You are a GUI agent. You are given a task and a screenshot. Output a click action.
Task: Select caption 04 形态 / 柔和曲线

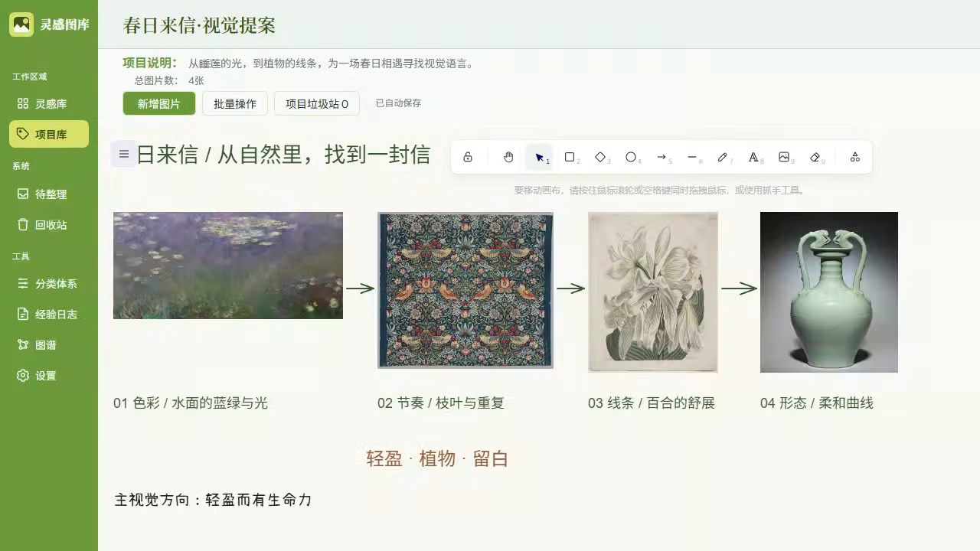(817, 403)
